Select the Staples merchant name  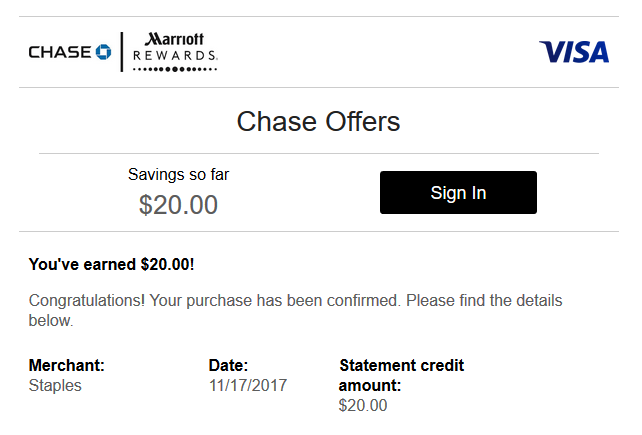point(55,385)
